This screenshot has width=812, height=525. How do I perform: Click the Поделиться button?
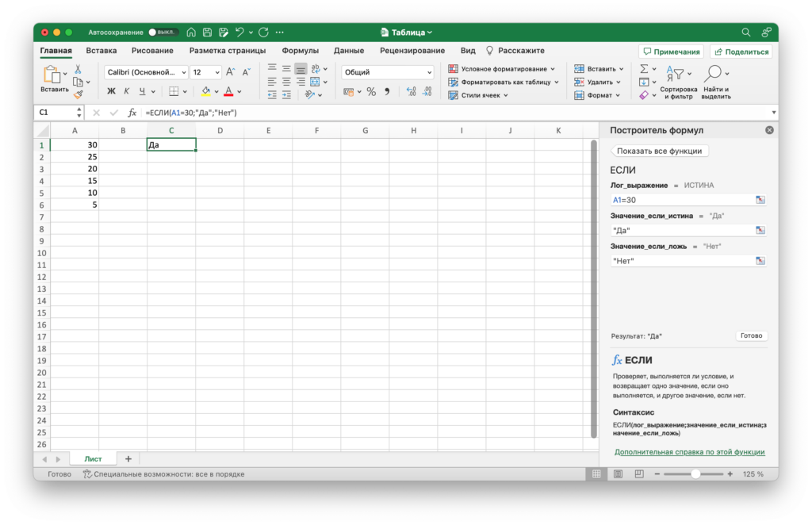(741, 52)
